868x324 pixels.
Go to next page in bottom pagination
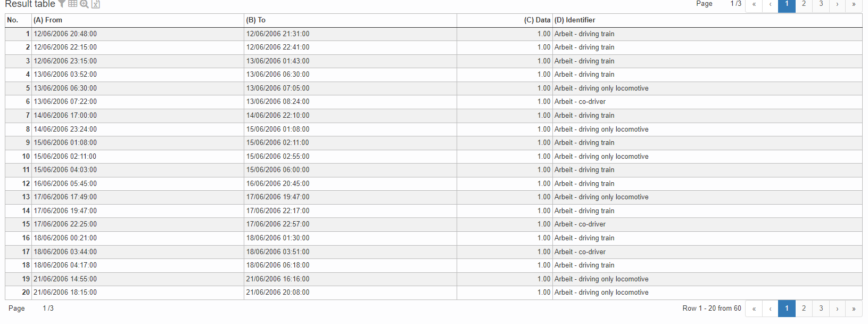coord(837,309)
